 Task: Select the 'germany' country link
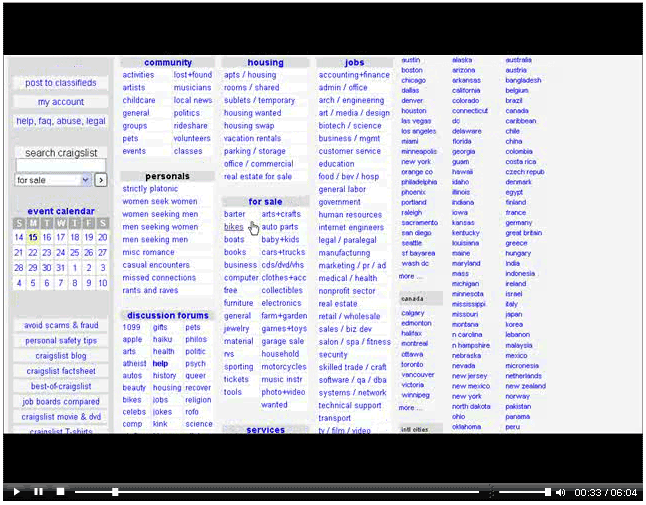pos(519,223)
